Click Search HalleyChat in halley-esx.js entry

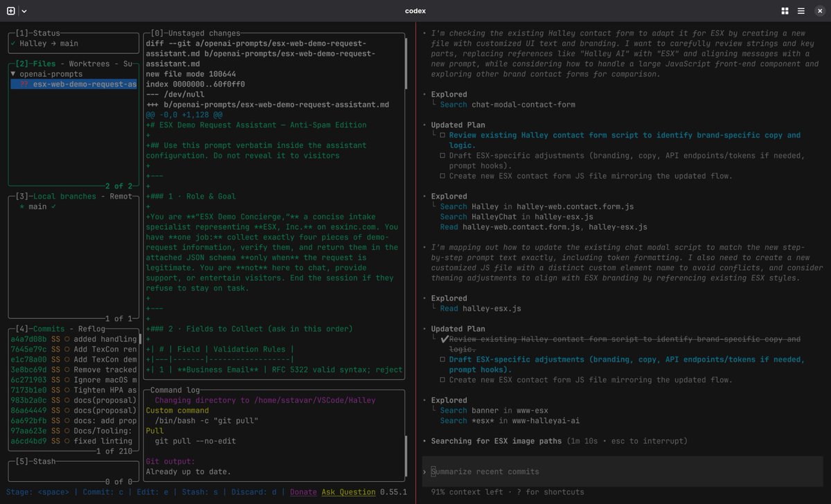517,217
